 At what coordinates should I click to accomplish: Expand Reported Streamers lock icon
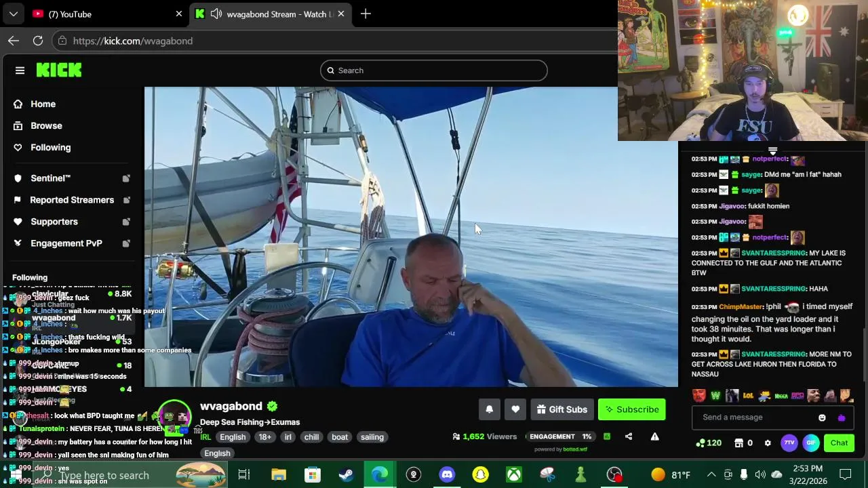tap(126, 200)
